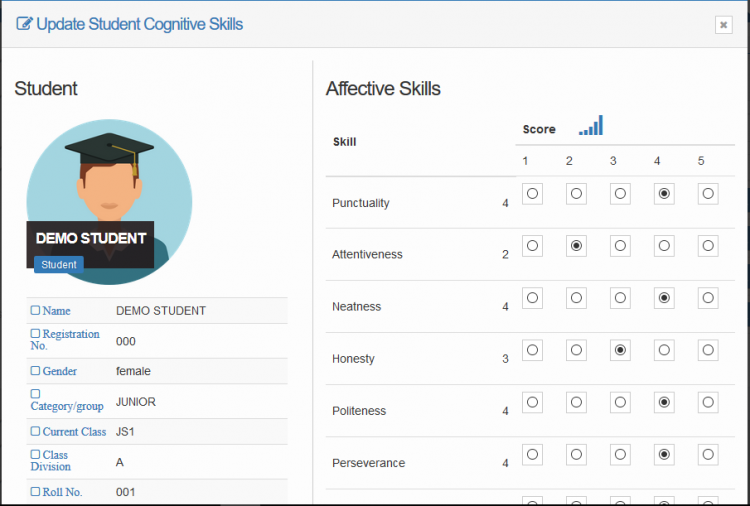The height and width of the screenshot is (506, 750).
Task: Click the DEMO STUDENT name banner
Action: (x=91, y=238)
